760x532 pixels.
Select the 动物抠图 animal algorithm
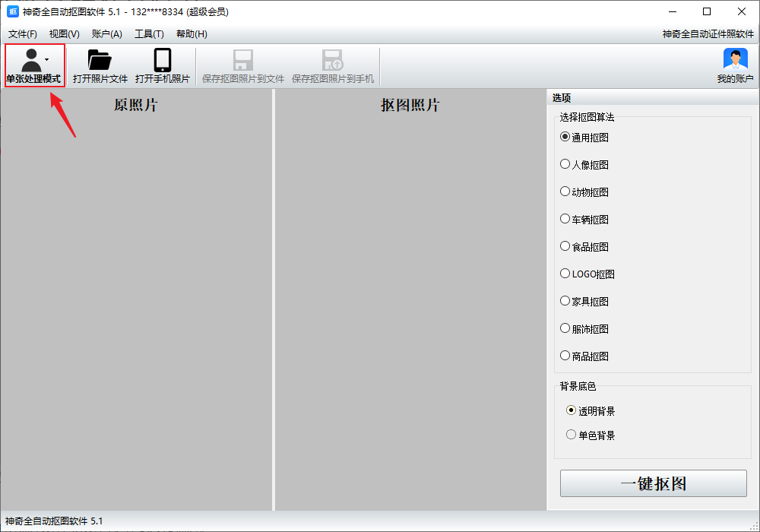(565, 192)
